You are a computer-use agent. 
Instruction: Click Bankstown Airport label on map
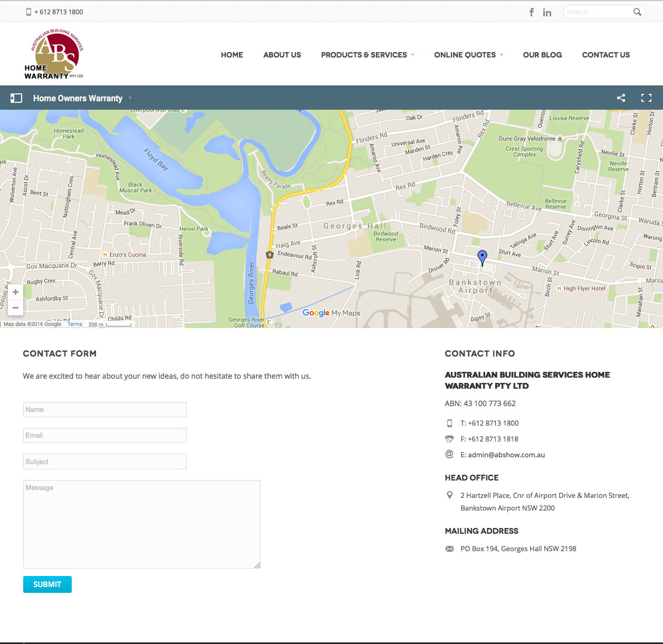(x=475, y=286)
